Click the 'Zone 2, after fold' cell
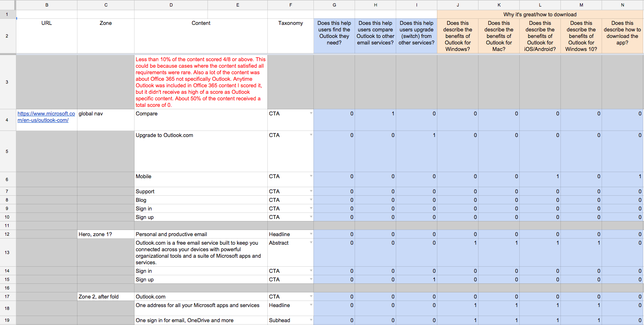 click(106, 296)
